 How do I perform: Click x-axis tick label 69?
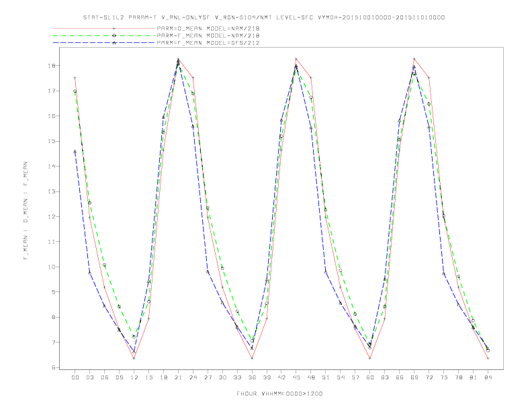pos(414,377)
